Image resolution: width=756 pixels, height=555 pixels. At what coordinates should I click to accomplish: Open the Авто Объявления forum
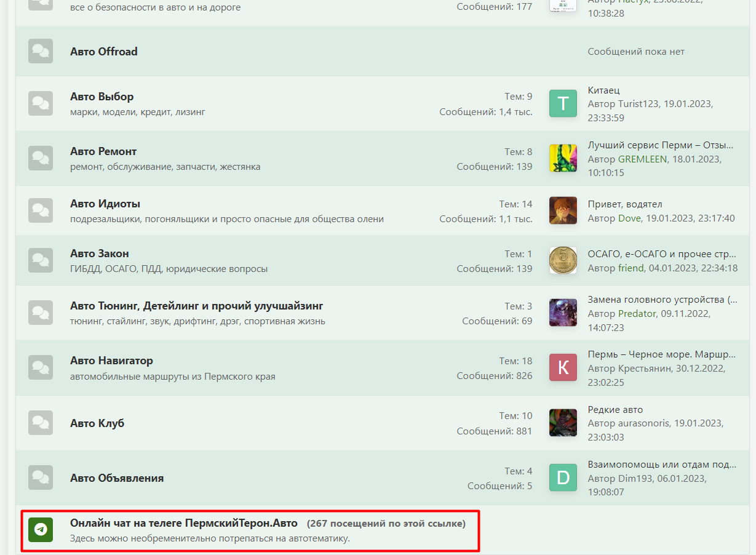pos(117,478)
